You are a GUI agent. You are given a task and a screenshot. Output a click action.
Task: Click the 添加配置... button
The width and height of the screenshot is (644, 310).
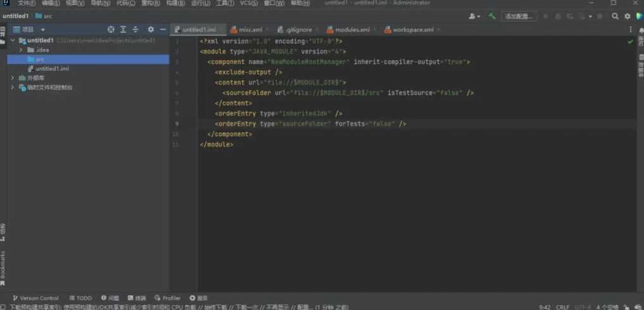pos(519,16)
